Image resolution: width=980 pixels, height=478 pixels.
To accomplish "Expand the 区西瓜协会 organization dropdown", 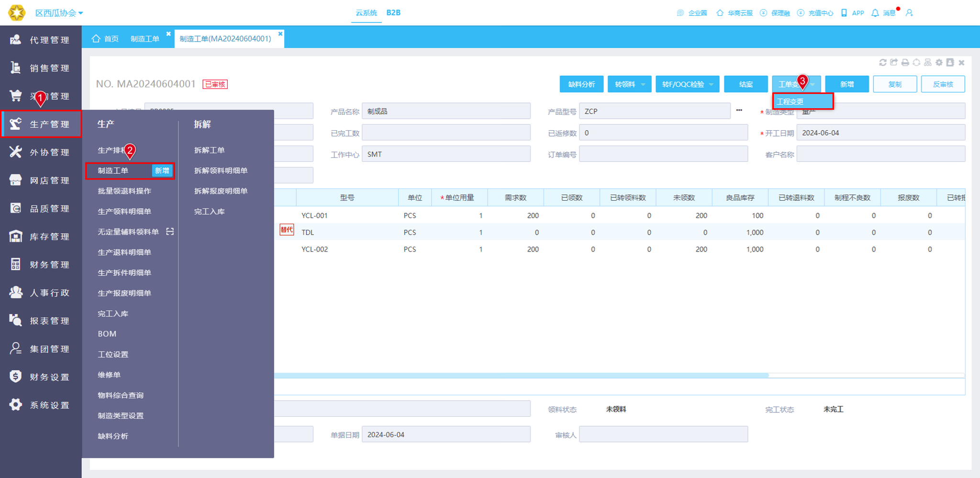I will (x=59, y=13).
